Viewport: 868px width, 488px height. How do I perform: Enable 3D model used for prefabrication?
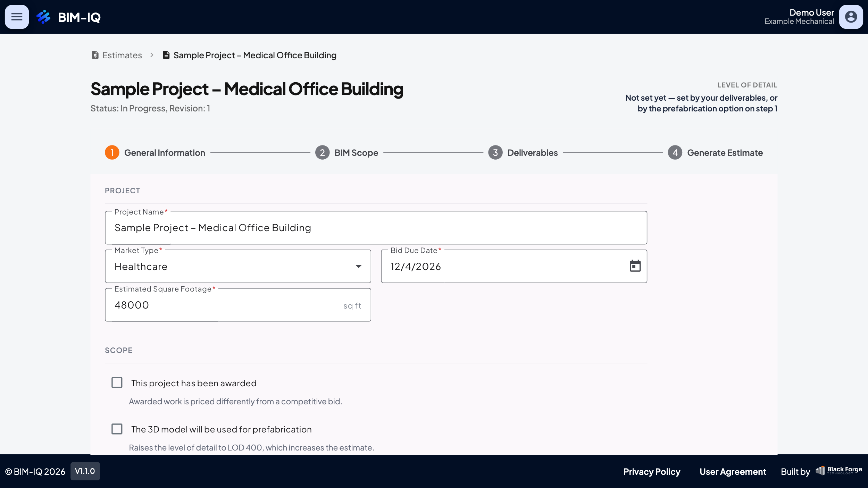[x=117, y=429]
